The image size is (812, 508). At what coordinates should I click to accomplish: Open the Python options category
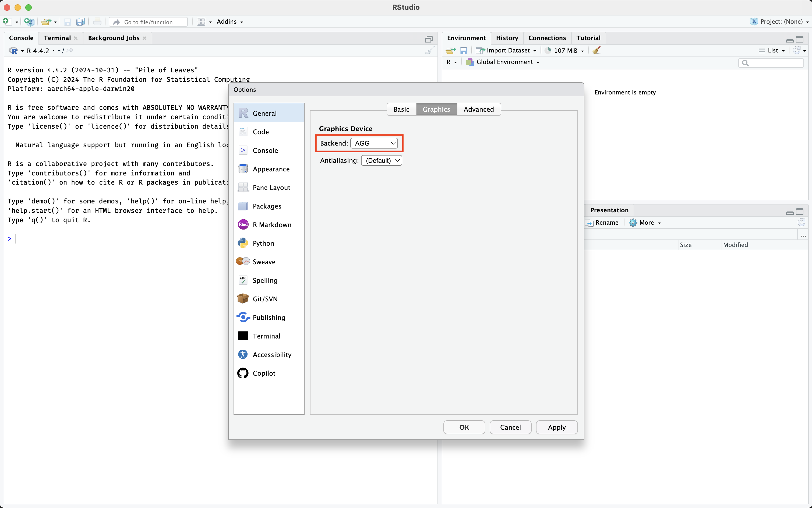click(263, 243)
